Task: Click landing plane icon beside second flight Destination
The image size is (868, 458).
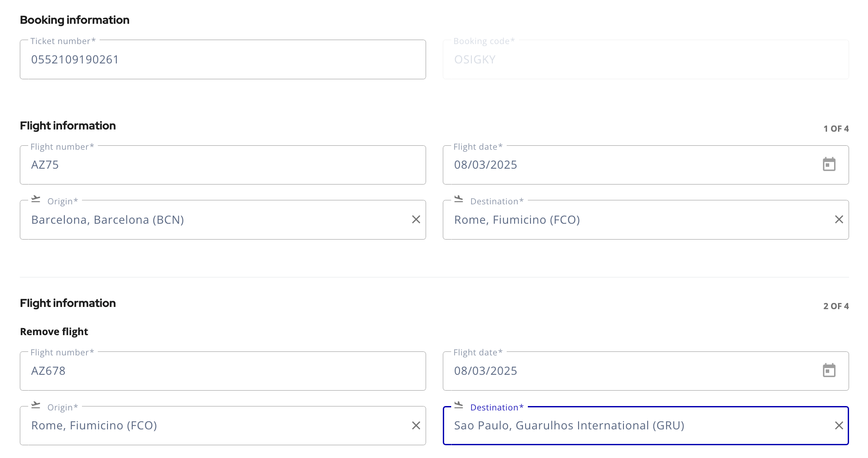Action: click(459, 405)
